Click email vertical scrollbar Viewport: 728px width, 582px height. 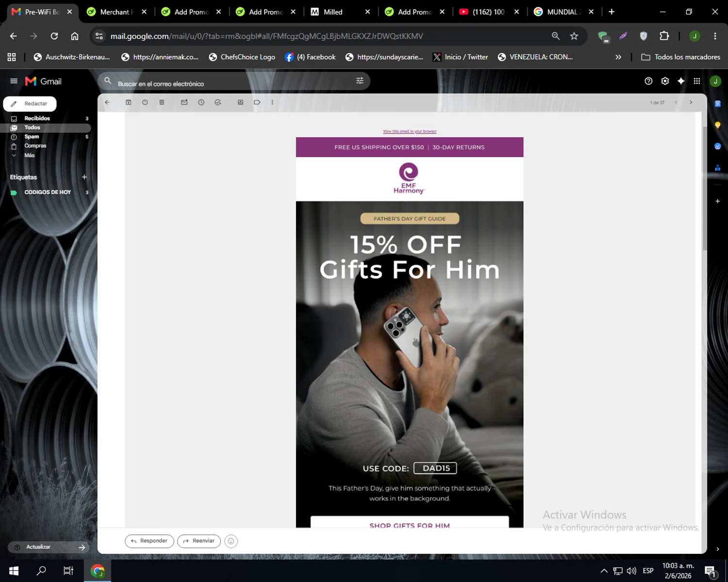pyautogui.click(x=705, y=188)
